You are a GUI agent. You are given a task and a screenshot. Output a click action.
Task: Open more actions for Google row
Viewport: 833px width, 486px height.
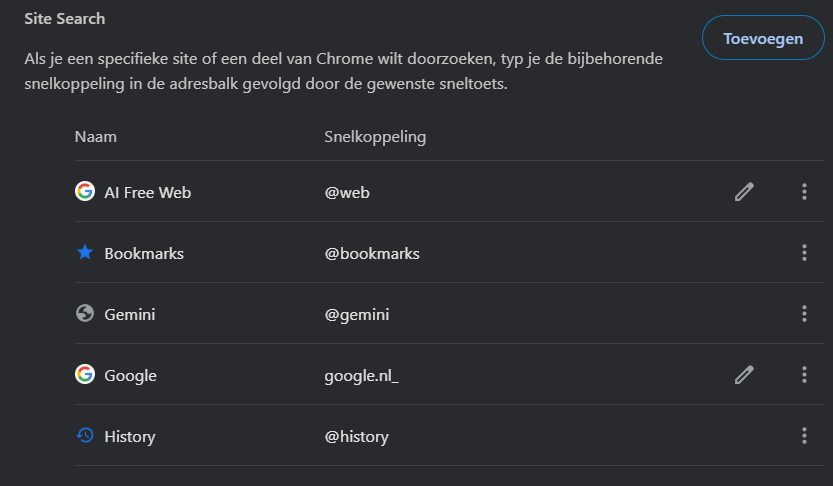804,375
